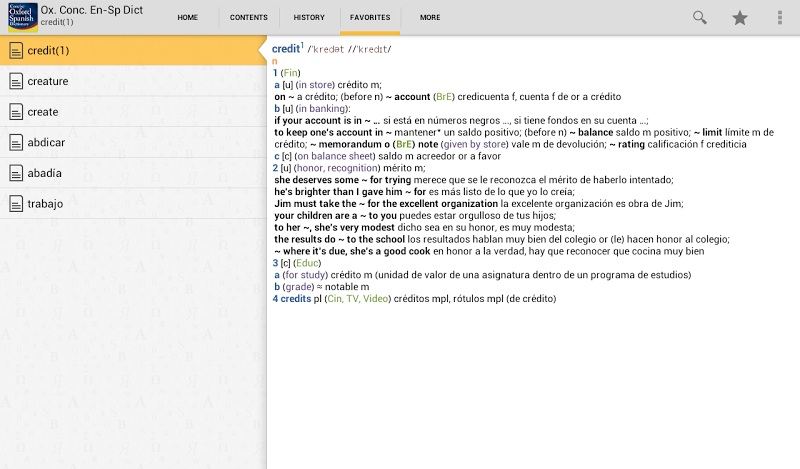Tap the document icon beside abadía
The height and width of the screenshot is (469, 800).
pyautogui.click(x=16, y=173)
